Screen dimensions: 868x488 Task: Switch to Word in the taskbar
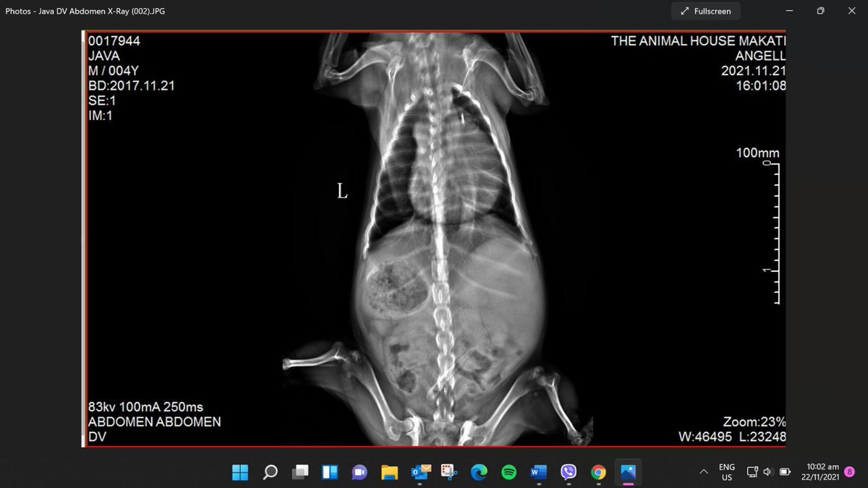pos(538,472)
